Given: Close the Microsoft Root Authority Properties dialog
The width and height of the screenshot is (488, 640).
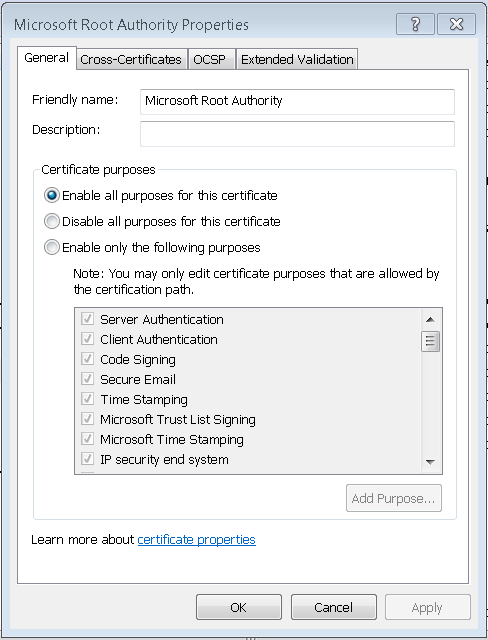Looking at the screenshot, I should click(x=456, y=24).
